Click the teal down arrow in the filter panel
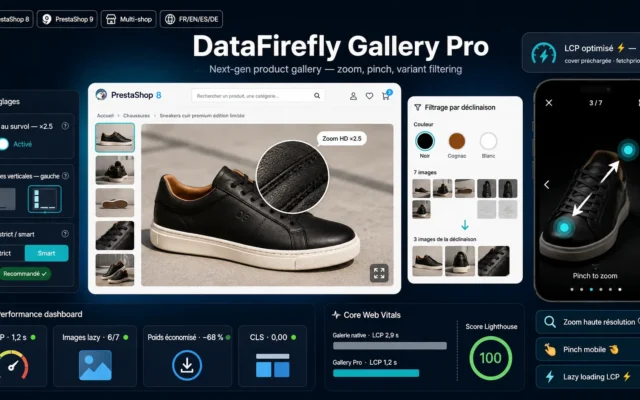Screen dimensions: 640x400 coord(465,225)
